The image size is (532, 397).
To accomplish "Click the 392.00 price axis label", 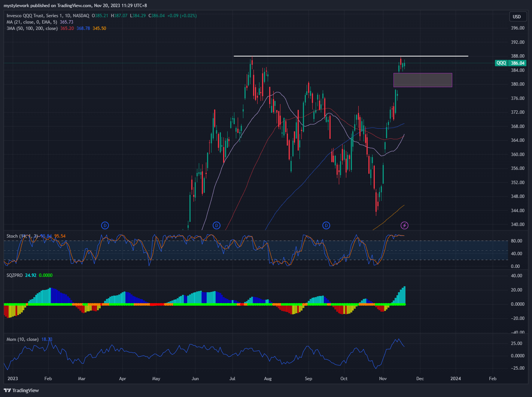I will pyautogui.click(x=518, y=42).
